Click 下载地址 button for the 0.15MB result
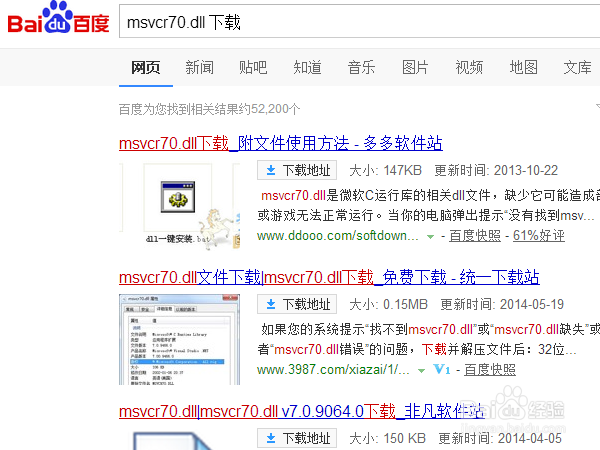600x450 pixels. tap(297, 304)
